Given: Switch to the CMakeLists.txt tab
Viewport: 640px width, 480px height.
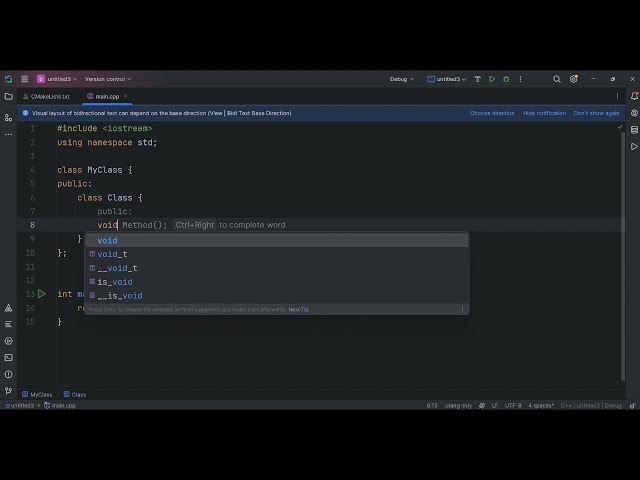Looking at the screenshot, I should click(46, 97).
